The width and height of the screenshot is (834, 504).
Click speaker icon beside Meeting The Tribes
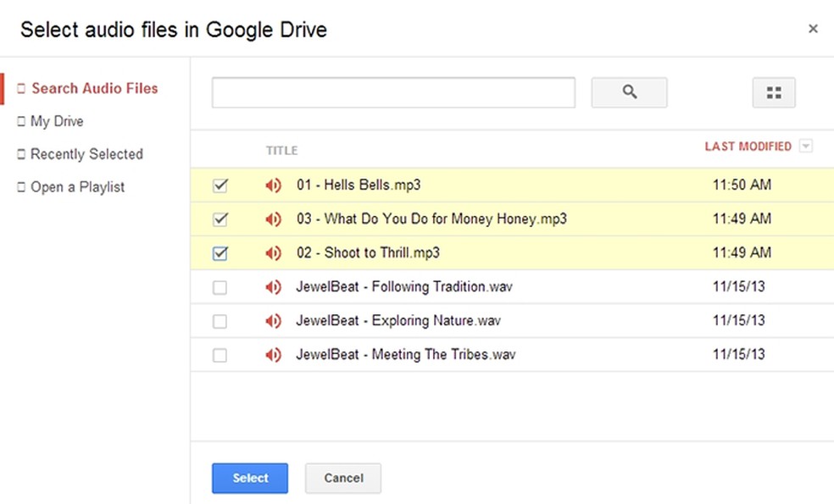273,355
